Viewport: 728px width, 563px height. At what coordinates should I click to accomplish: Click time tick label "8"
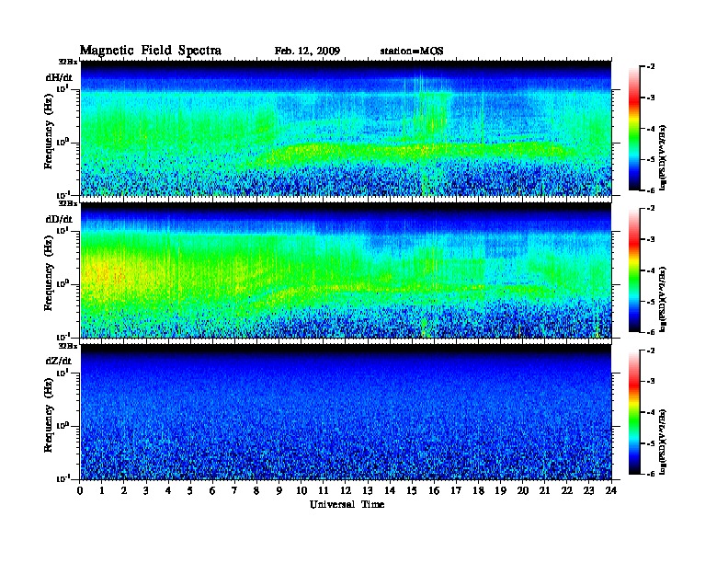pyautogui.click(x=256, y=490)
